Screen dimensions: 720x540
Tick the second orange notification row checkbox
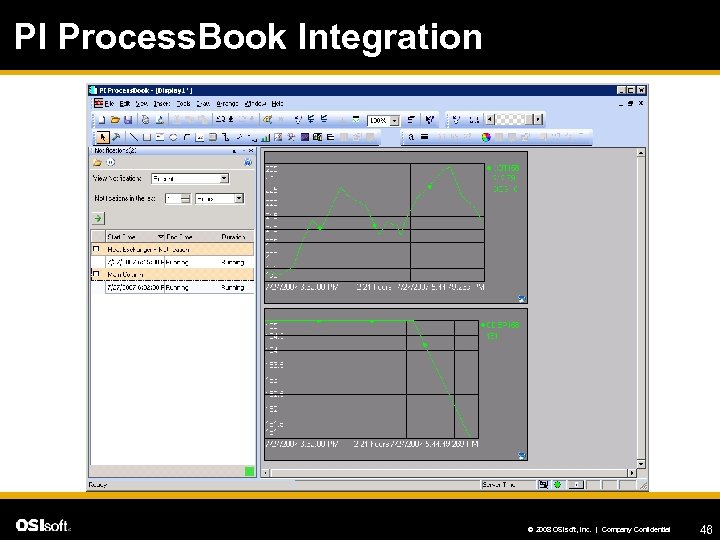point(96,274)
